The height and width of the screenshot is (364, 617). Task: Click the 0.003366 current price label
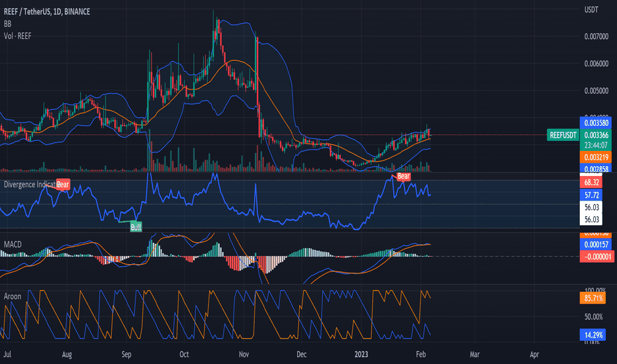coord(596,135)
